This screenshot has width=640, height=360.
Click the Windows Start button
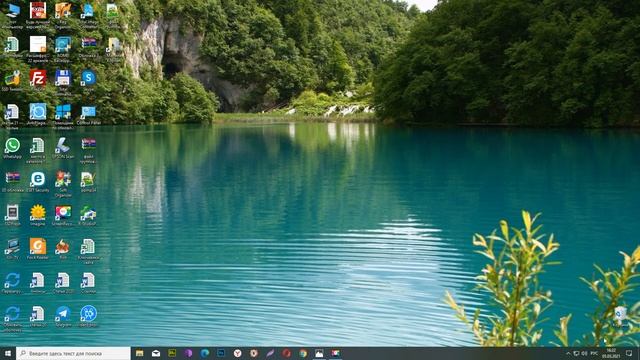click(7, 353)
